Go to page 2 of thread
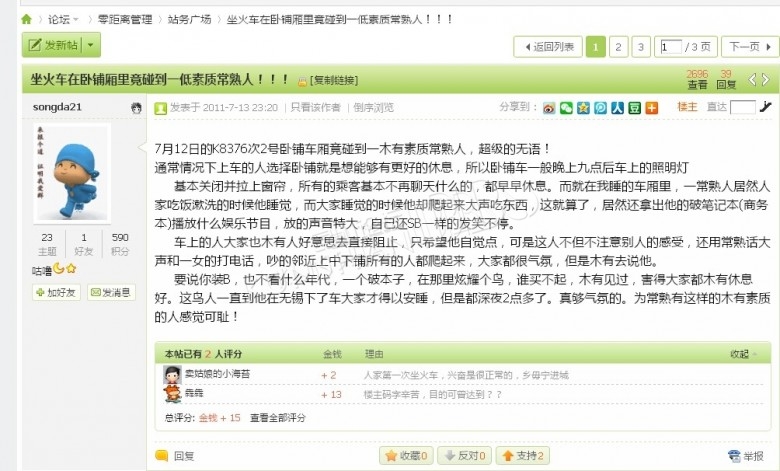The image size is (780, 471). [x=618, y=47]
